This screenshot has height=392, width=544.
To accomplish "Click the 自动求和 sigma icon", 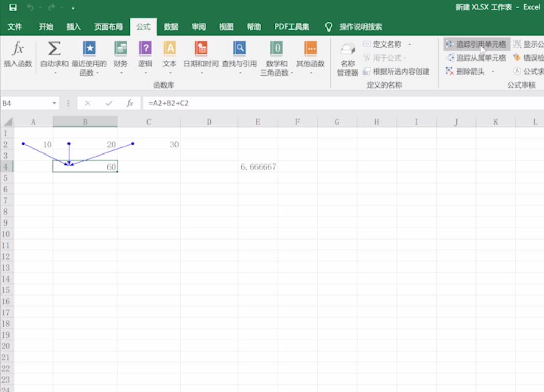I will [54, 49].
